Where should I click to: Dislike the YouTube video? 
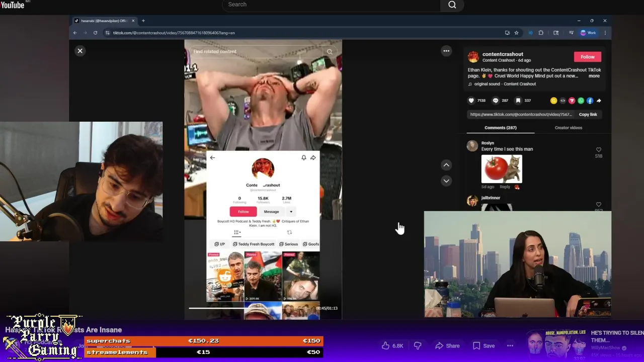418,346
